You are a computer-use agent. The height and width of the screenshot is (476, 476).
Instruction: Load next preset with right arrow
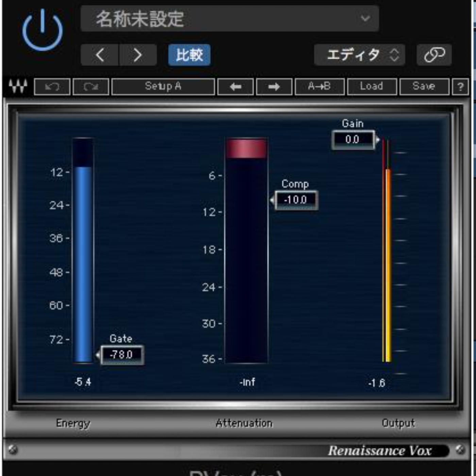(274, 87)
